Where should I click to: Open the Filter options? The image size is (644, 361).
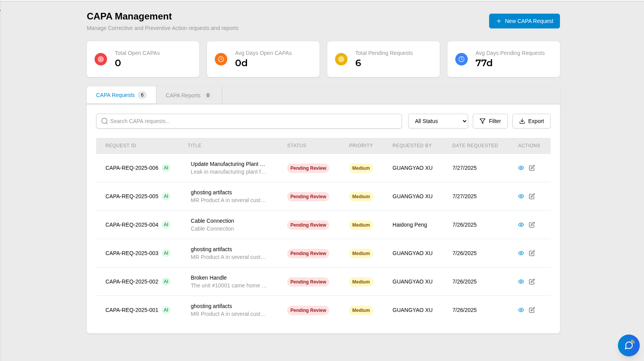490,121
